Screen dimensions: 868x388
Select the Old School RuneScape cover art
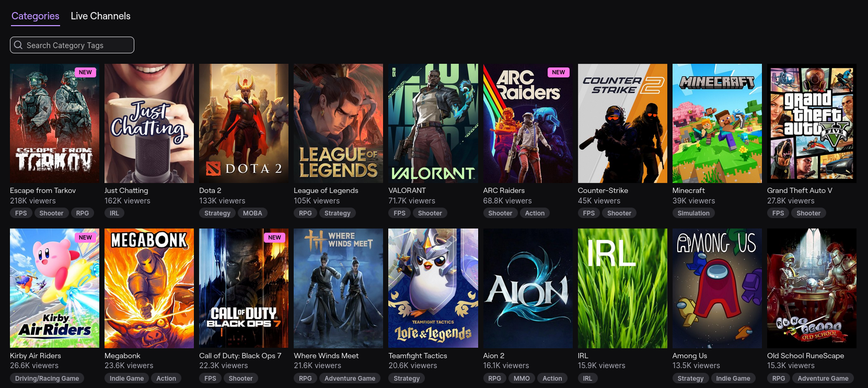point(812,288)
